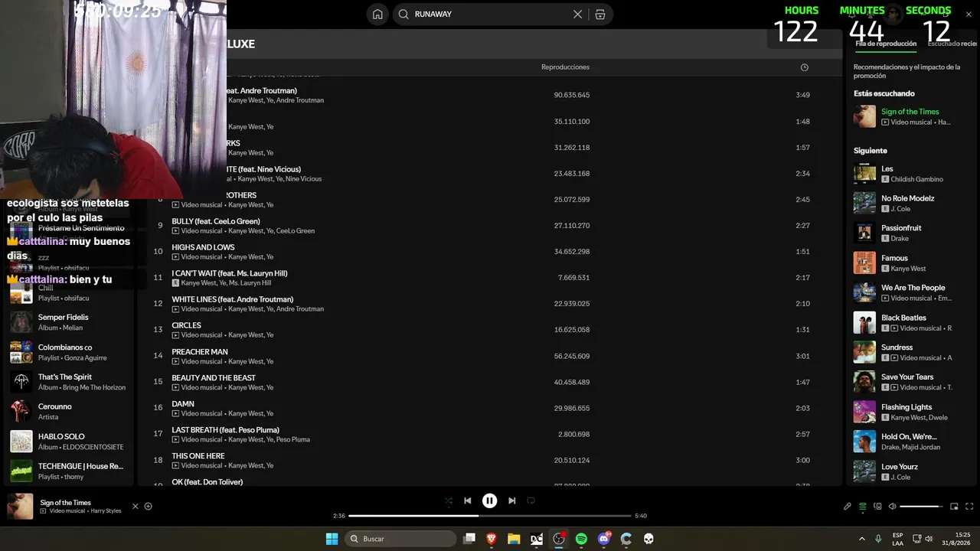Skip to the next track

[x=511, y=500]
